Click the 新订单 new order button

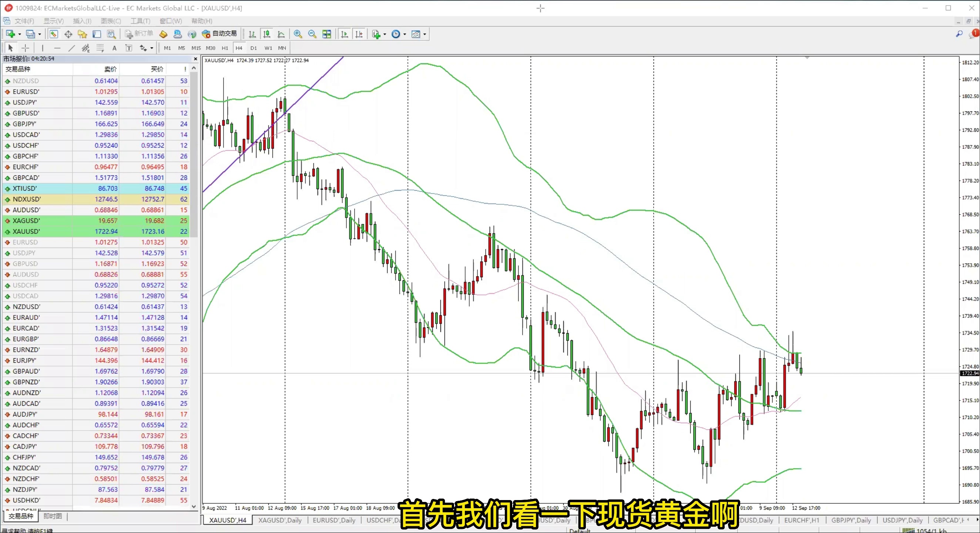click(139, 34)
